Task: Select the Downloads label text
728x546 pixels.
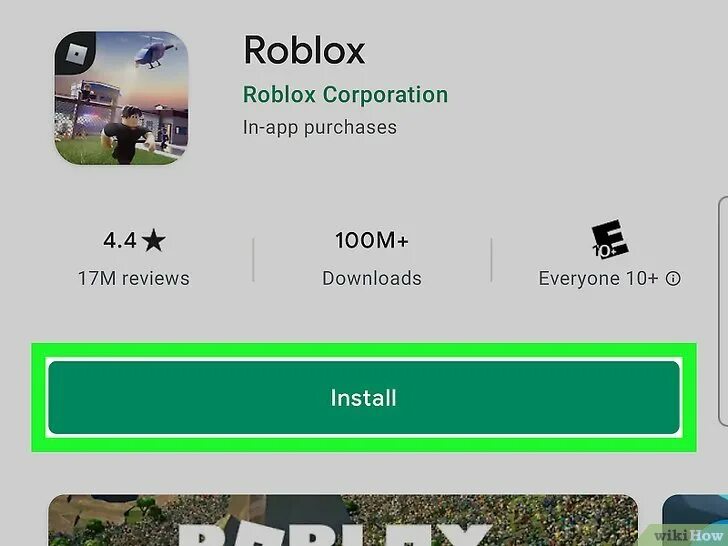Action: click(x=372, y=279)
